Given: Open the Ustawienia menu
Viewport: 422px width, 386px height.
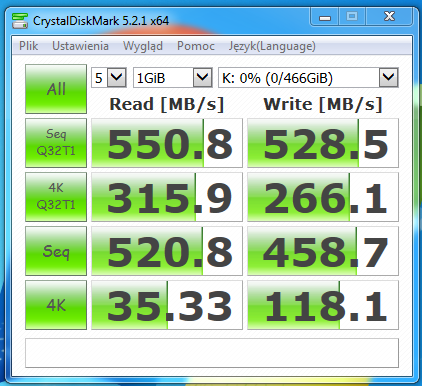Looking at the screenshot, I should click(x=80, y=46).
